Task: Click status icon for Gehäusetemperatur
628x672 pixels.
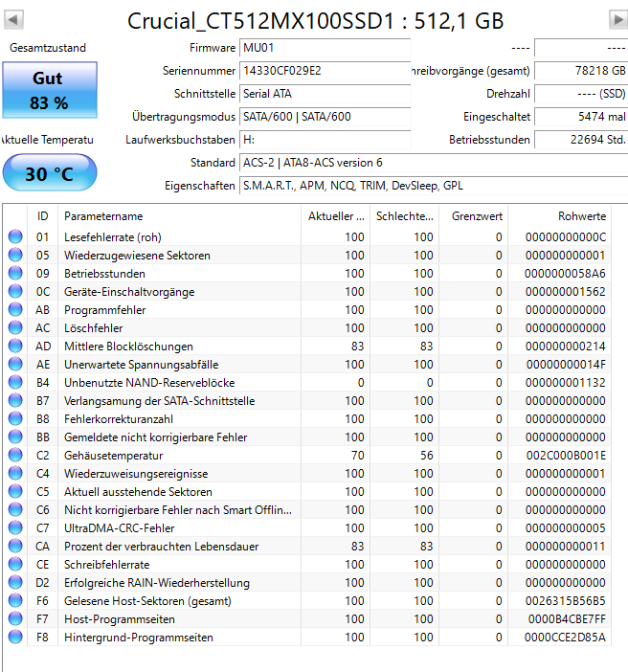Action: tap(15, 455)
